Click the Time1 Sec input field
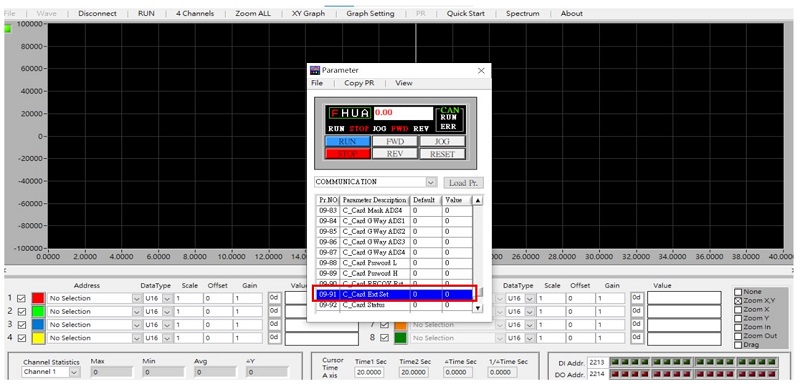800x384 pixels. tap(370, 372)
